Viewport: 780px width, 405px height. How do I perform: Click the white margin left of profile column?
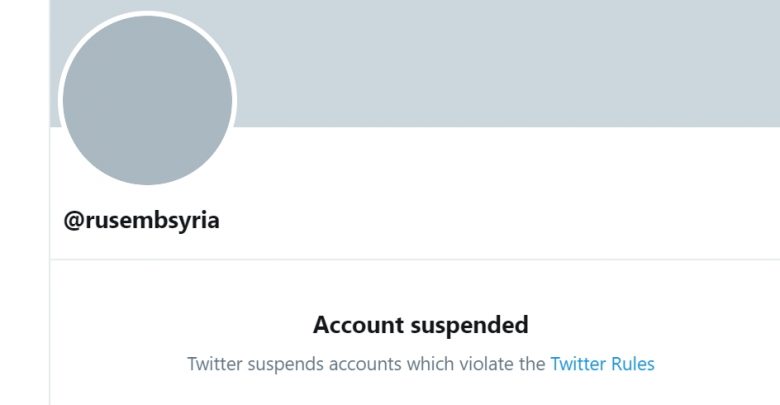24,200
